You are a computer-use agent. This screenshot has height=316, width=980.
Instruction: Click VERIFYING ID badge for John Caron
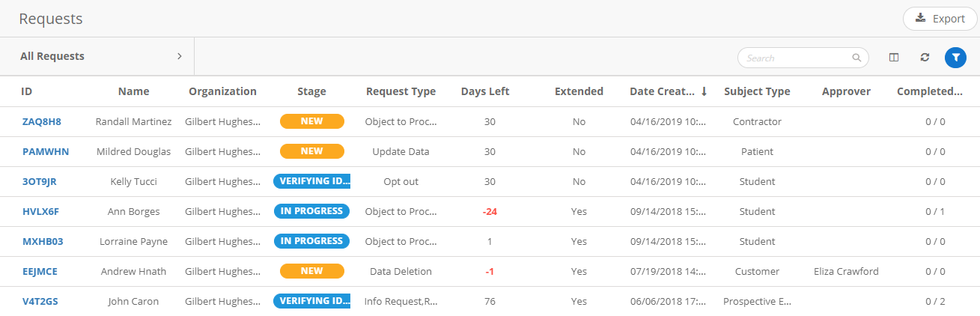click(312, 301)
